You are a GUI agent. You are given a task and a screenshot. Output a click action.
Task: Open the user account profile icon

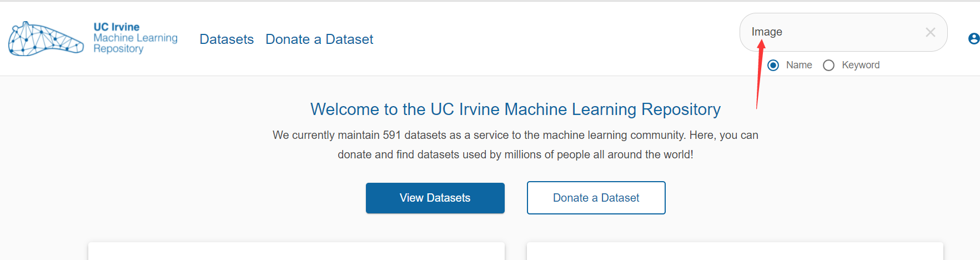(973, 38)
